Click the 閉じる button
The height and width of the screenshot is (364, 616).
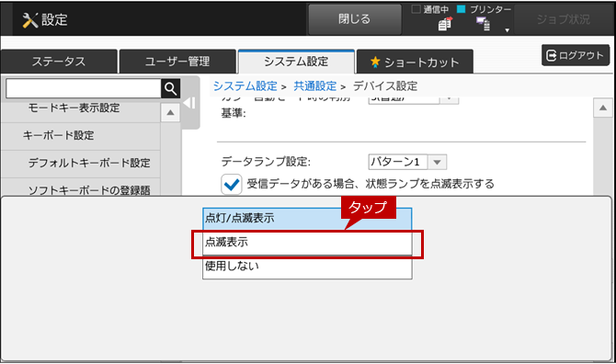point(355,19)
